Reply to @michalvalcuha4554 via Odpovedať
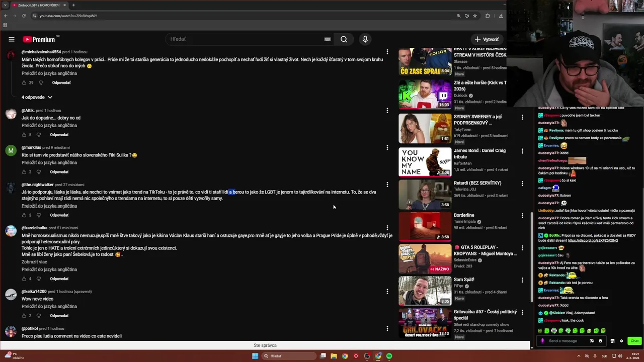The image size is (644, 362). [x=61, y=82]
